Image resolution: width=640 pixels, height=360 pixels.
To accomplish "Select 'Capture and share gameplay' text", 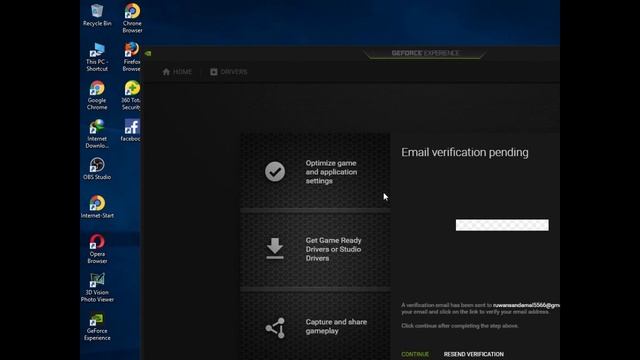I will [336, 327].
